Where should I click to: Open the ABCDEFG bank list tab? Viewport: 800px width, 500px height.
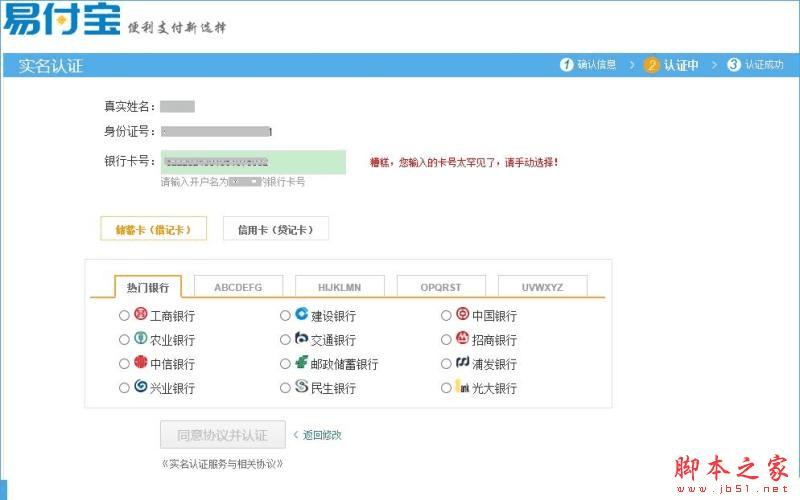click(x=238, y=287)
